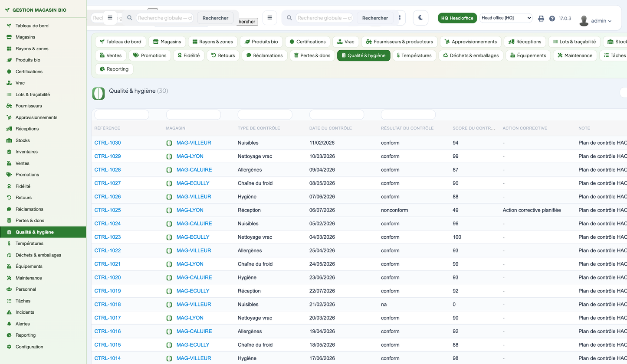Expand the admin user menu chevron

(x=610, y=21)
